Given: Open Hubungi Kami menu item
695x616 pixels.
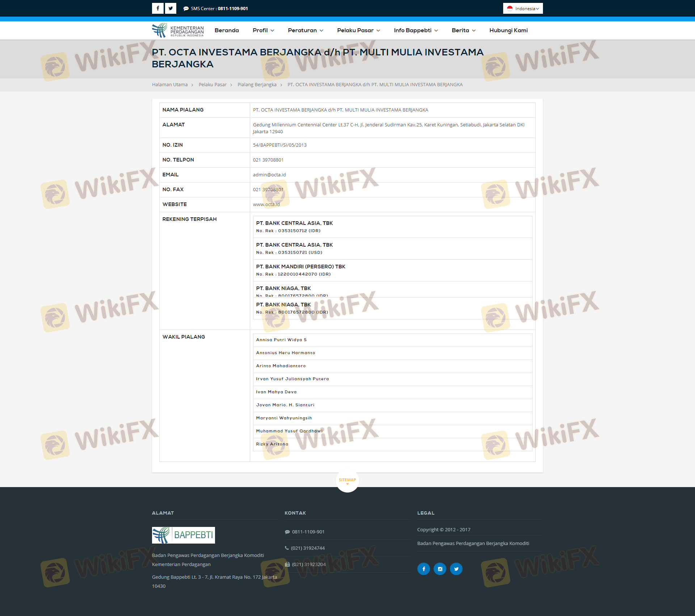Looking at the screenshot, I should pos(508,30).
